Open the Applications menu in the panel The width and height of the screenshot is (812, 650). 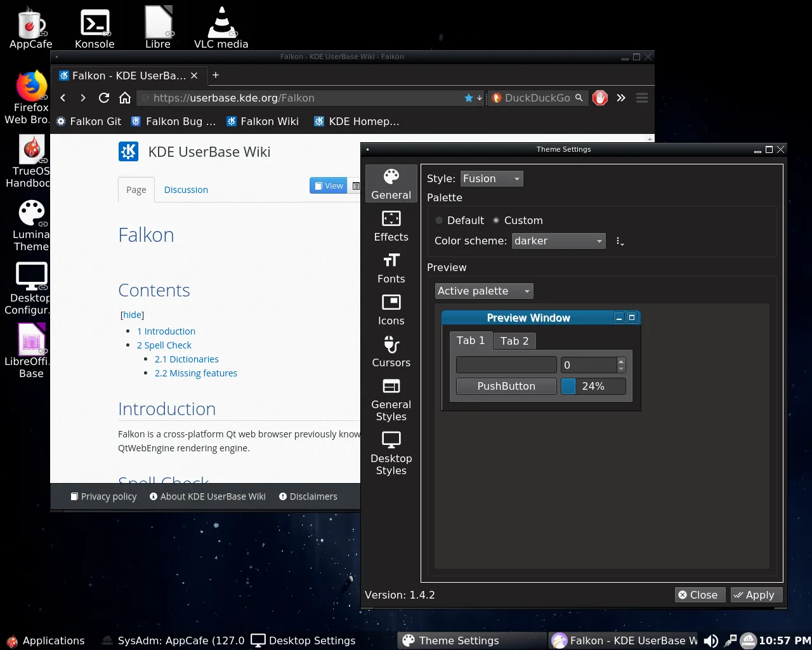click(x=45, y=640)
